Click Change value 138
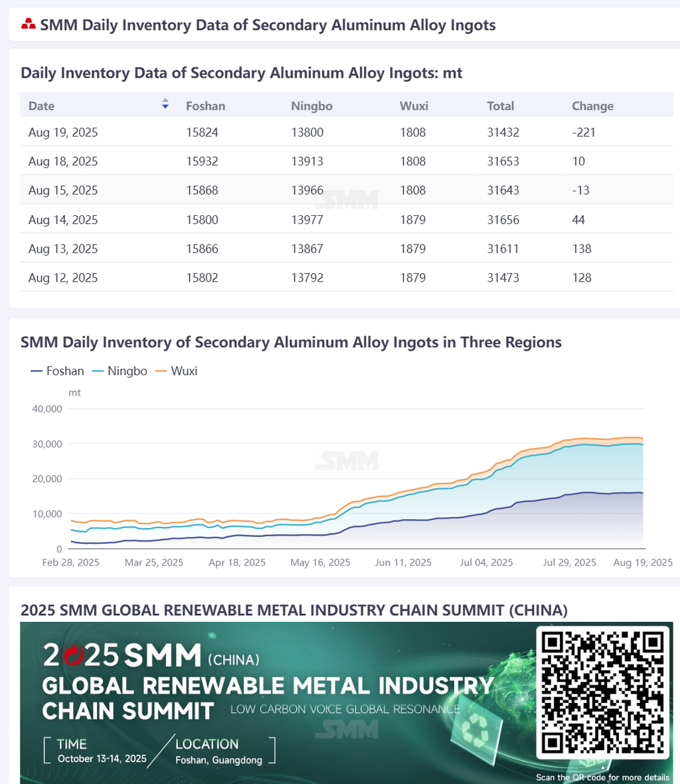This screenshot has height=784, width=680. click(582, 249)
